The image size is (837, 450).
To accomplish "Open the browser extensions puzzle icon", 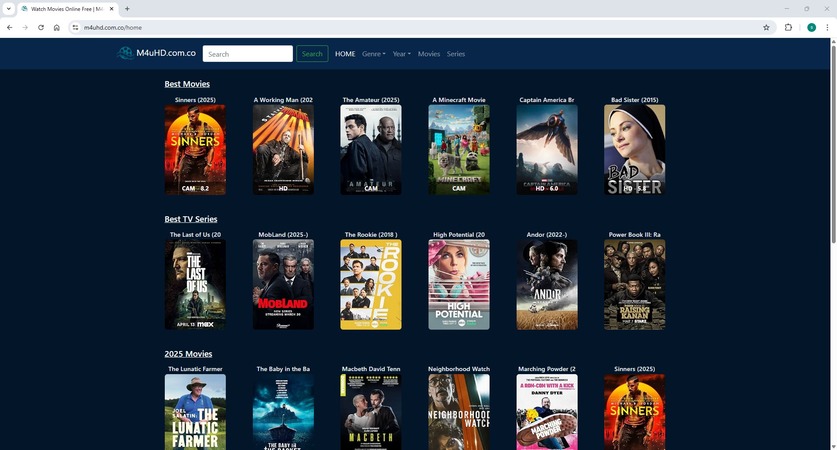I will [789, 27].
